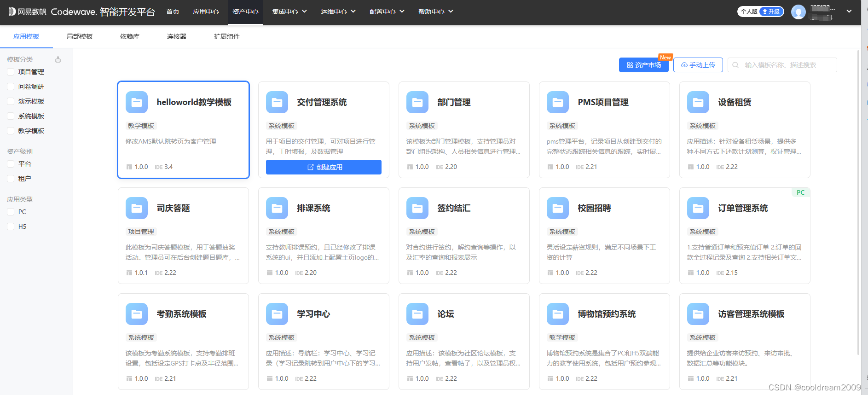Switch to the 扩展组件 tab
868x395 pixels.
pyautogui.click(x=227, y=36)
